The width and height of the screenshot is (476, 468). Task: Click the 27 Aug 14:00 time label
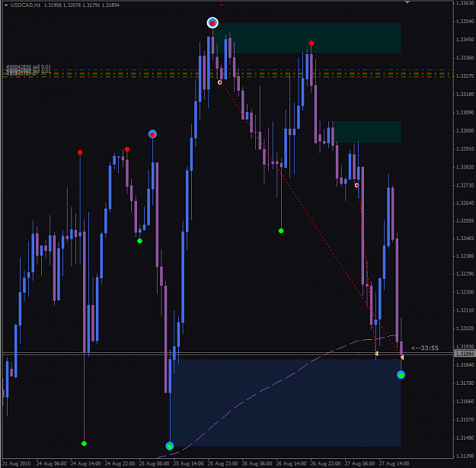coord(394,463)
